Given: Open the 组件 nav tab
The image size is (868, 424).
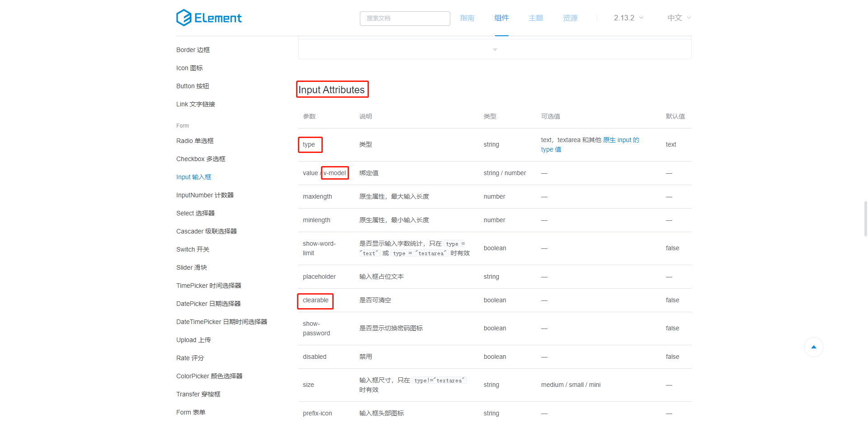Looking at the screenshot, I should (502, 18).
